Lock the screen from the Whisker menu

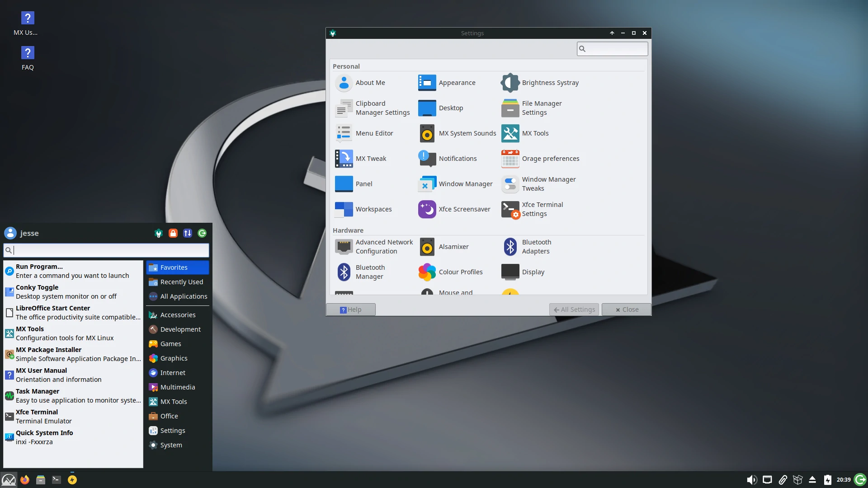(x=173, y=233)
